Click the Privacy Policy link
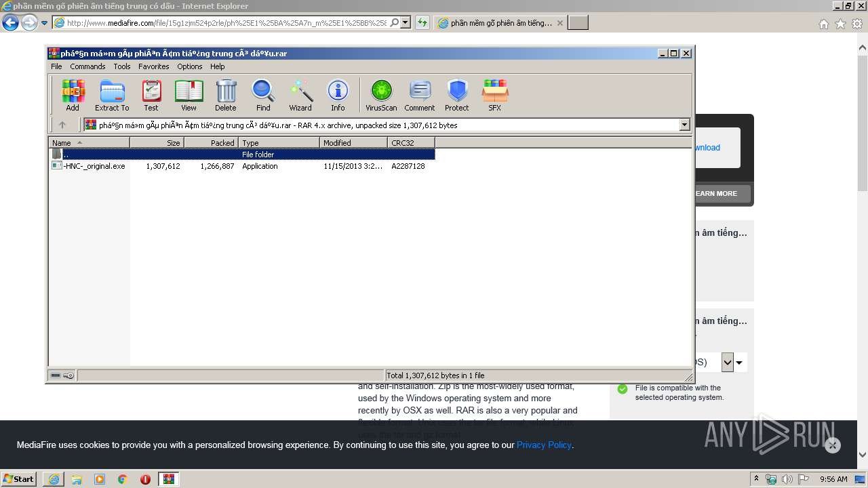This screenshot has height=488, width=868. click(544, 445)
